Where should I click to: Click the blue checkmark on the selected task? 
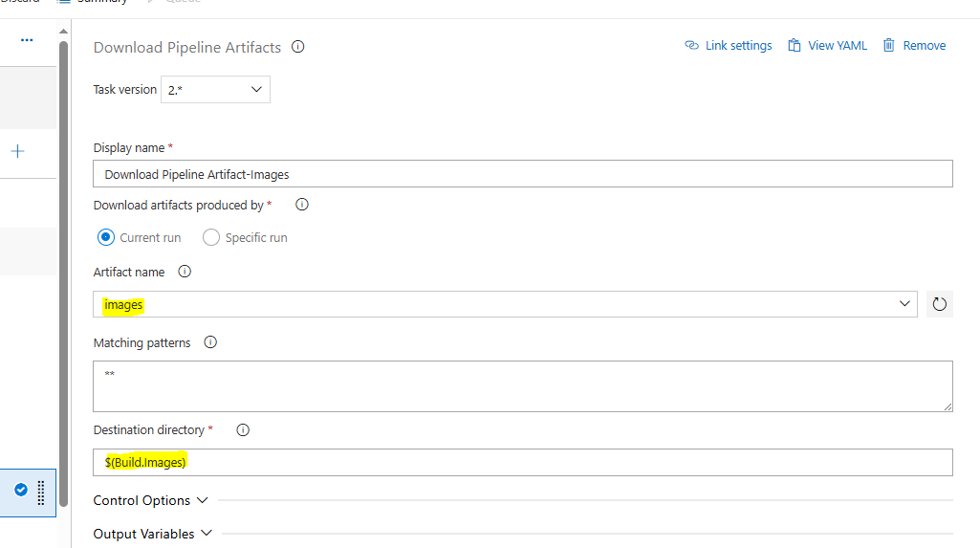(x=21, y=490)
